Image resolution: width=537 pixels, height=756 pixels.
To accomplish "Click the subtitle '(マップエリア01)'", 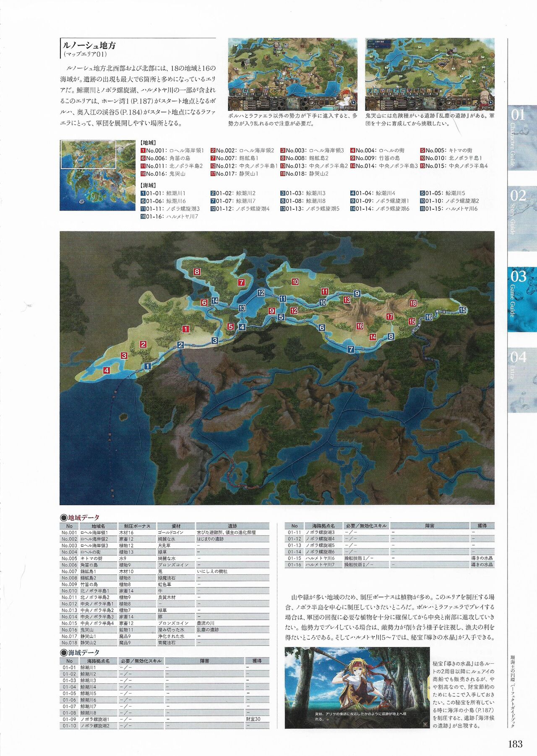I will pos(85,54).
